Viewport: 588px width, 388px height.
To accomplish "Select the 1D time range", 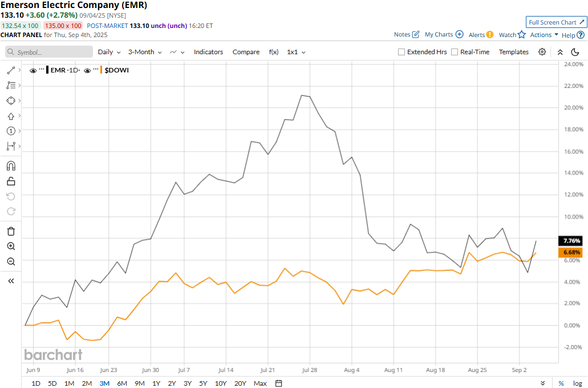I will pos(35,383).
